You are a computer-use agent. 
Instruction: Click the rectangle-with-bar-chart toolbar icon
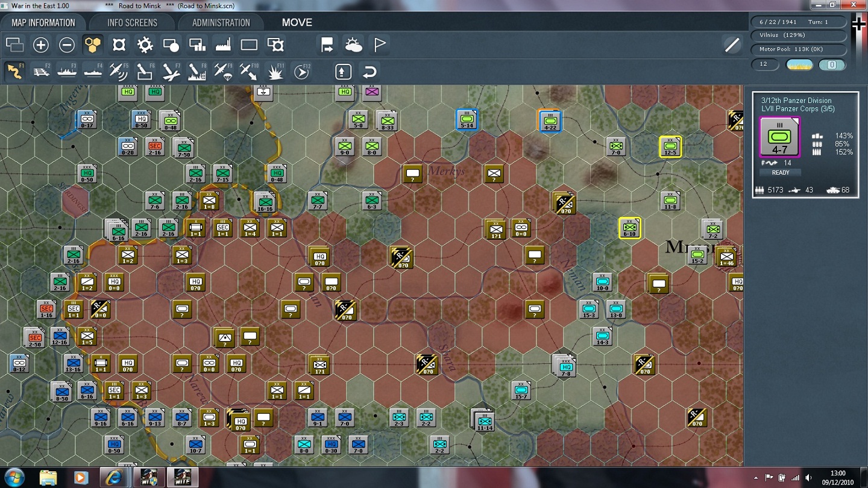[197, 45]
